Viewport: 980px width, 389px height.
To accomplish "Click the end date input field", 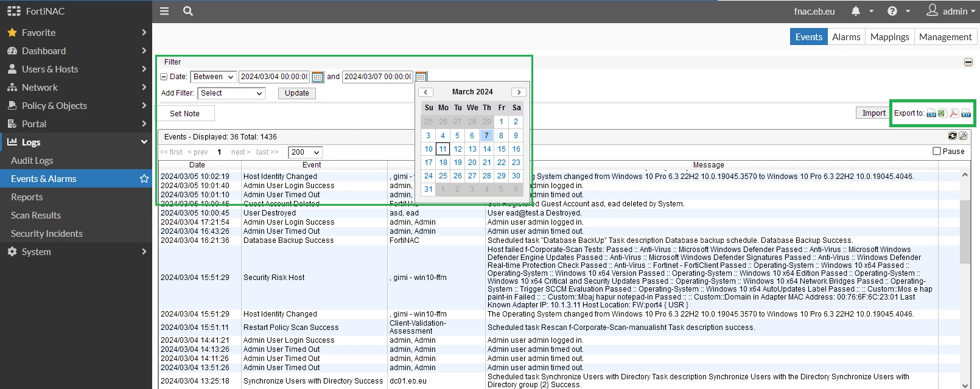I will pos(378,77).
